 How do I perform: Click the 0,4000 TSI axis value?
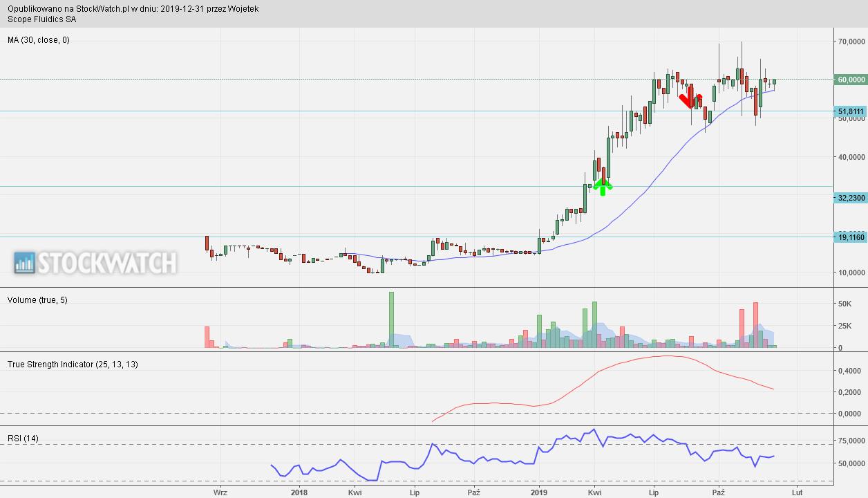(849, 371)
